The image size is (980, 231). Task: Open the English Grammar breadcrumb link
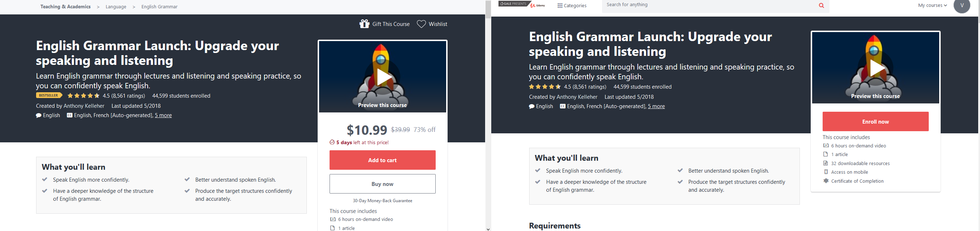160,7
